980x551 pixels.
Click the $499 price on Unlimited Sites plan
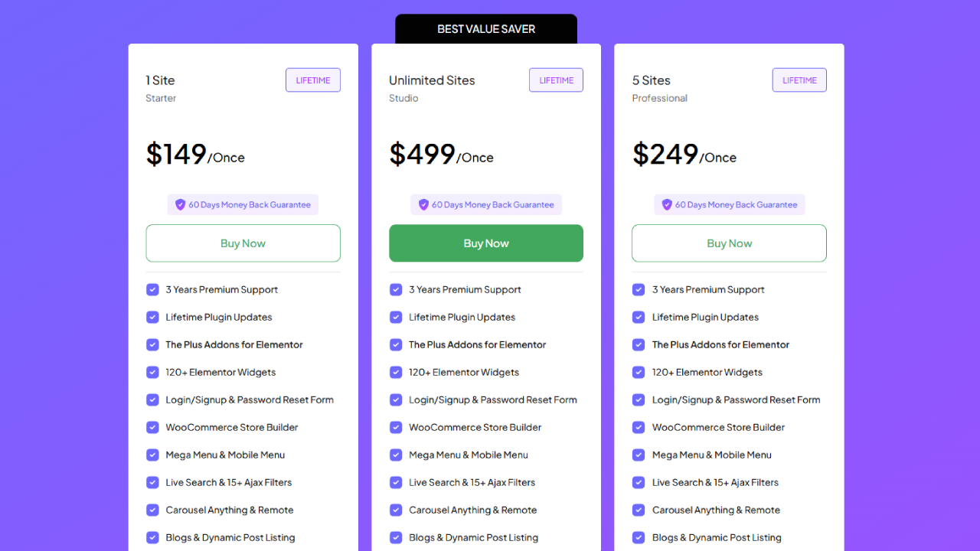(x=423, y=155)
